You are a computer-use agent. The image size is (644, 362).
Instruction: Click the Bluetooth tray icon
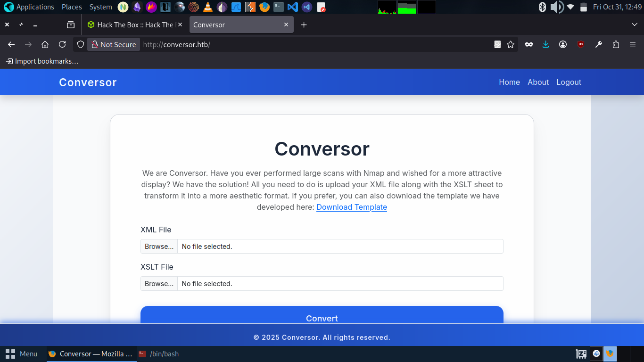(x=542, y=7)
